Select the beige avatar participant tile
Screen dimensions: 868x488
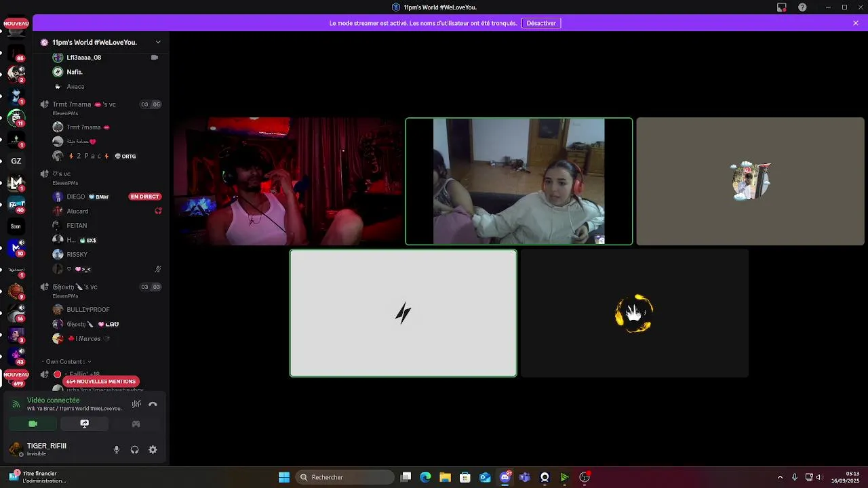coord(751,182)
